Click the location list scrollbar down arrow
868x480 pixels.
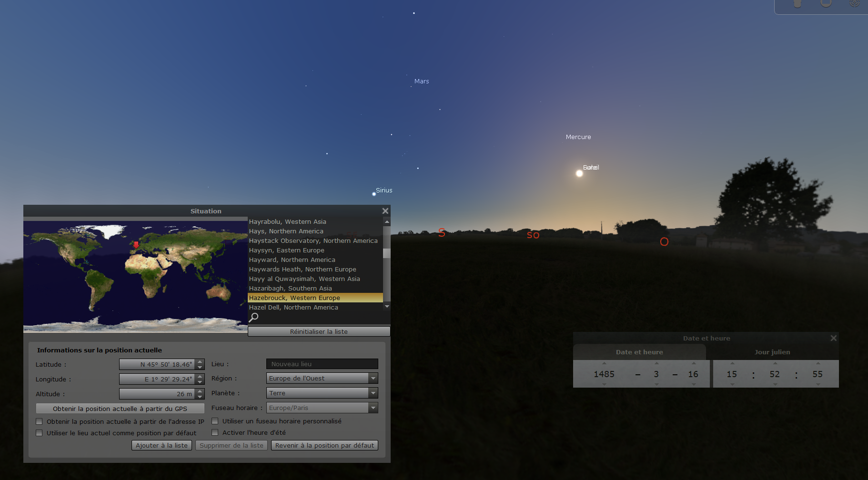click(x=387, y=306)
